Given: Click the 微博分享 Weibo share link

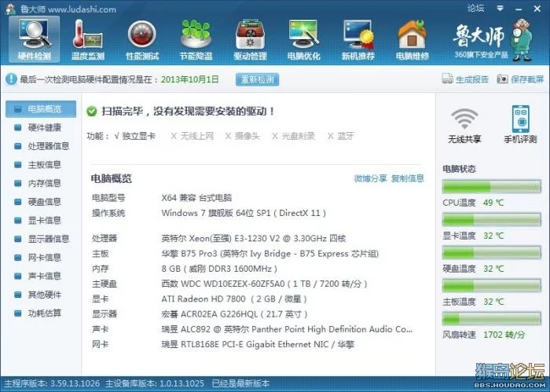Looking at the screenshot, I should pyautogui.click(x=370, y=178).
